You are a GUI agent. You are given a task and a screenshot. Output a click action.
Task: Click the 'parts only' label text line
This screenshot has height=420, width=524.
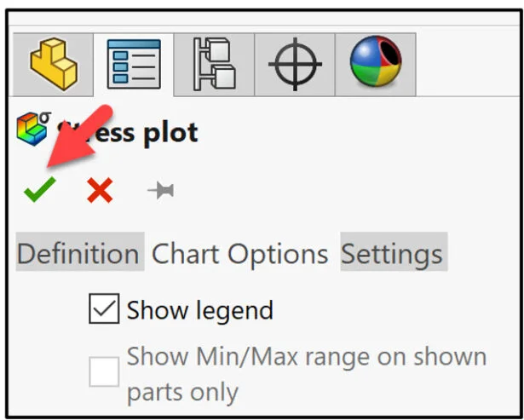coord(182,392)
